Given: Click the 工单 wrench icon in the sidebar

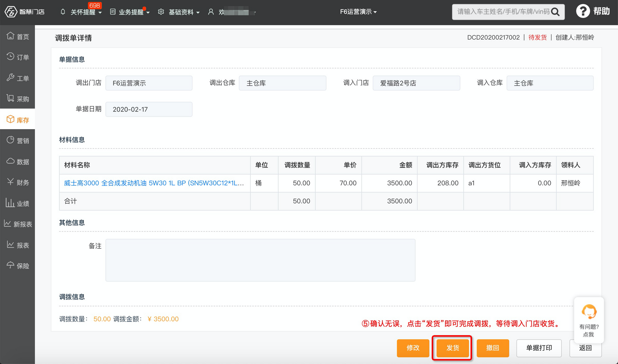Looking at the screenshot, I should [x=10, y=78].
